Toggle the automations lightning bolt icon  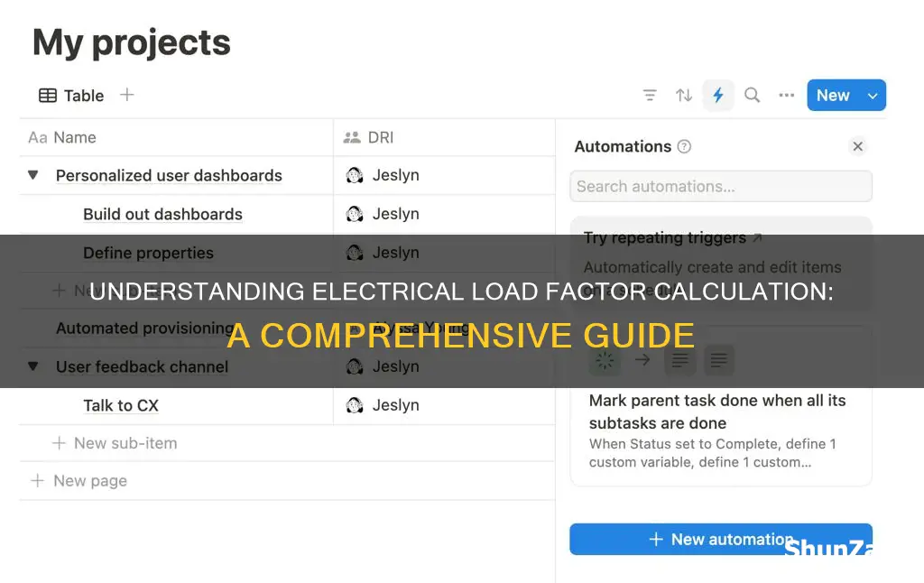(x=717, y=95)
